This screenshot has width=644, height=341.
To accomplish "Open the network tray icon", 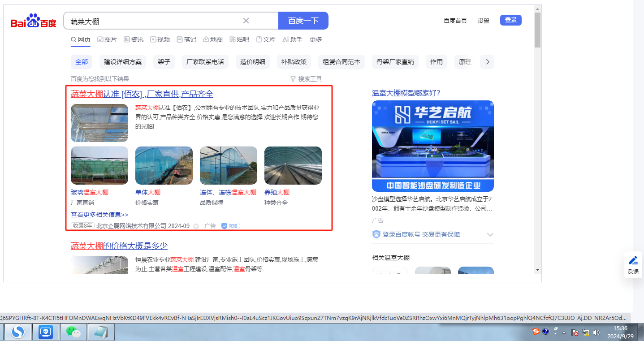I will coord(585,332).
